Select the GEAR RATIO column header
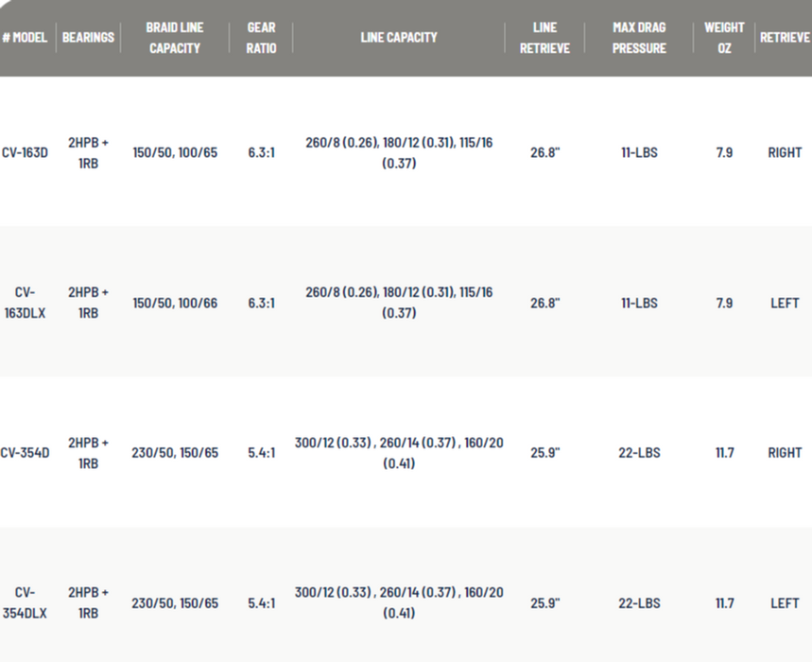Screen dimensions: 812x662 tap(261, 38)
